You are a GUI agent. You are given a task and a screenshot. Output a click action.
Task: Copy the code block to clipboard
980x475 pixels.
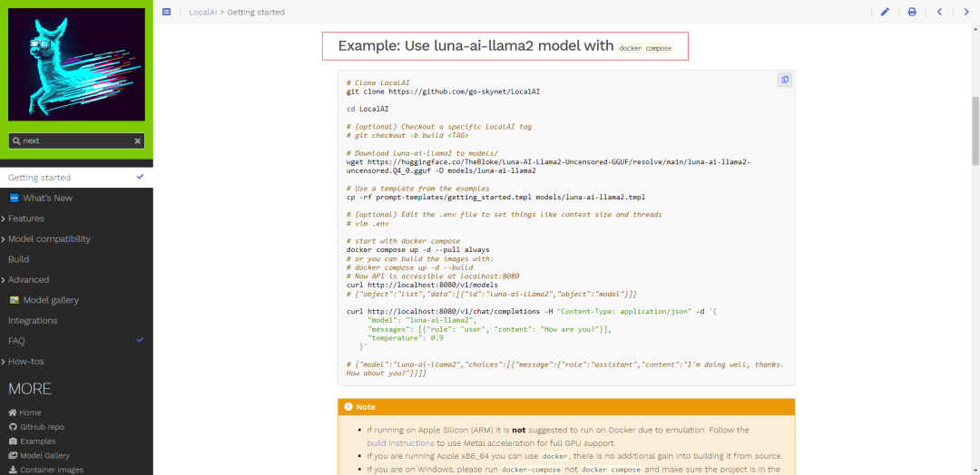tap(785, 80)
